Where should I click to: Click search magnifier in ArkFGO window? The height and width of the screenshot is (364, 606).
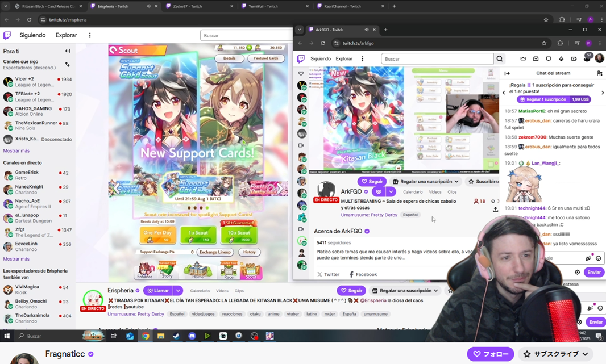[x=499, y=59]
